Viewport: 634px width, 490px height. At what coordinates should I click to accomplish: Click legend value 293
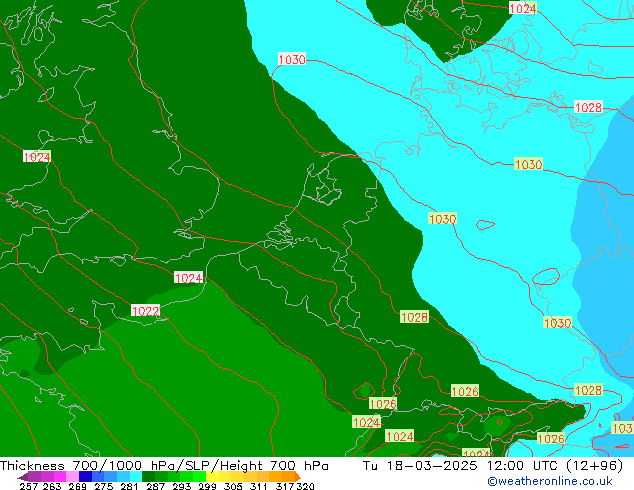tap(182, 486)
